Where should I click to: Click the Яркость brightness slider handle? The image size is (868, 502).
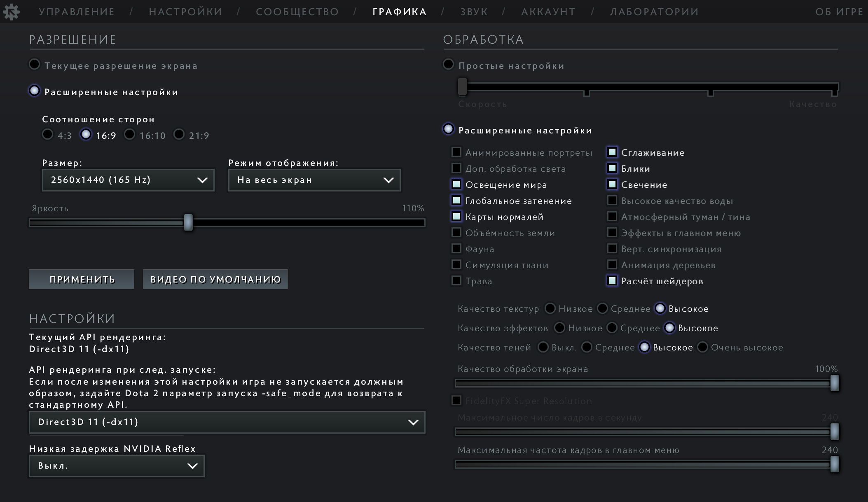(x=188, y=222)
